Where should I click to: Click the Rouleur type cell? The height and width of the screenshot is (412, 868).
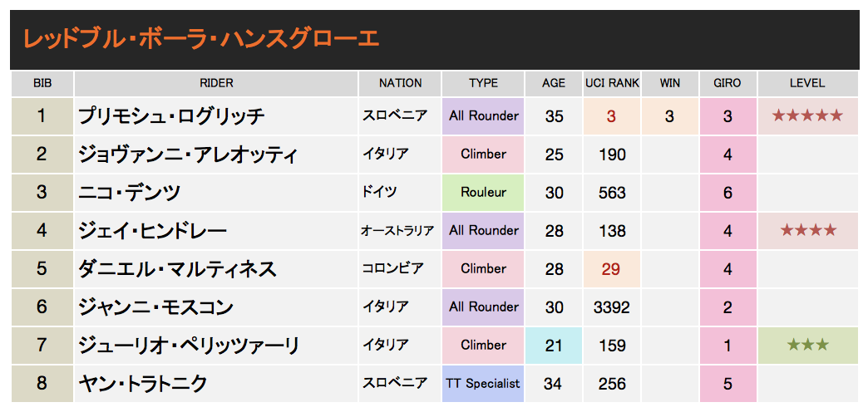tap(483, 193)
